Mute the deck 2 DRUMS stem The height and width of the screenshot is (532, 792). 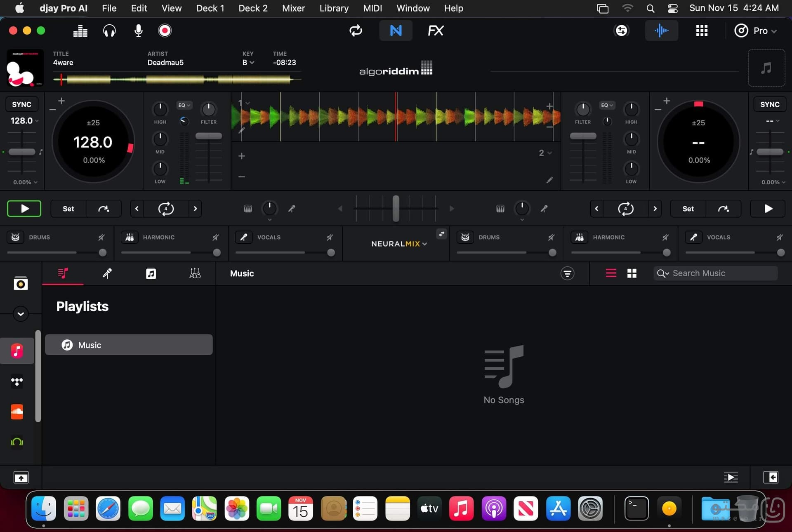coord(551,237)
